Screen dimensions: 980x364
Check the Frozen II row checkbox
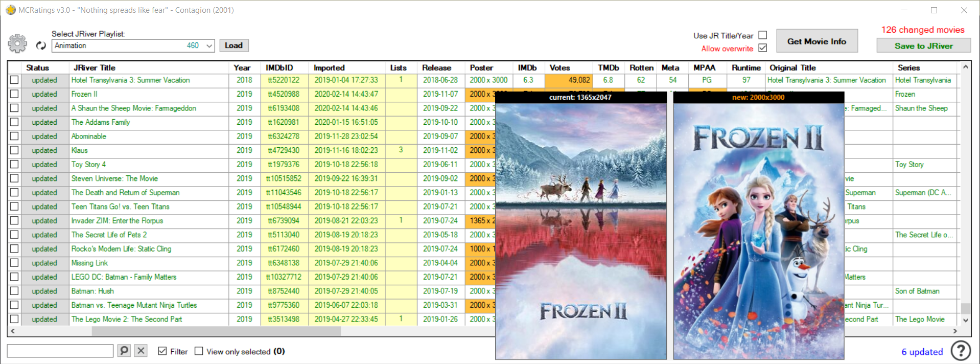click(14, 94)
